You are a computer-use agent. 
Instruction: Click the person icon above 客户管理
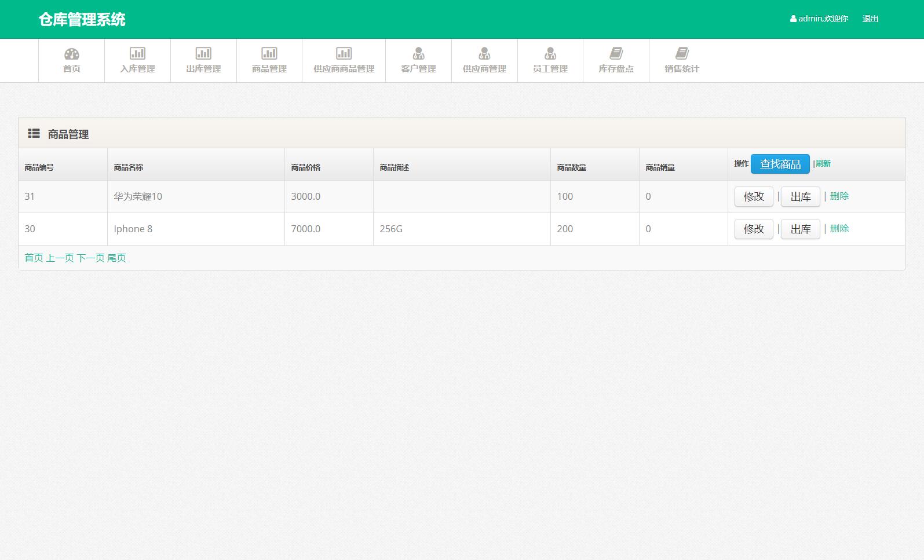tap(418, 53)
